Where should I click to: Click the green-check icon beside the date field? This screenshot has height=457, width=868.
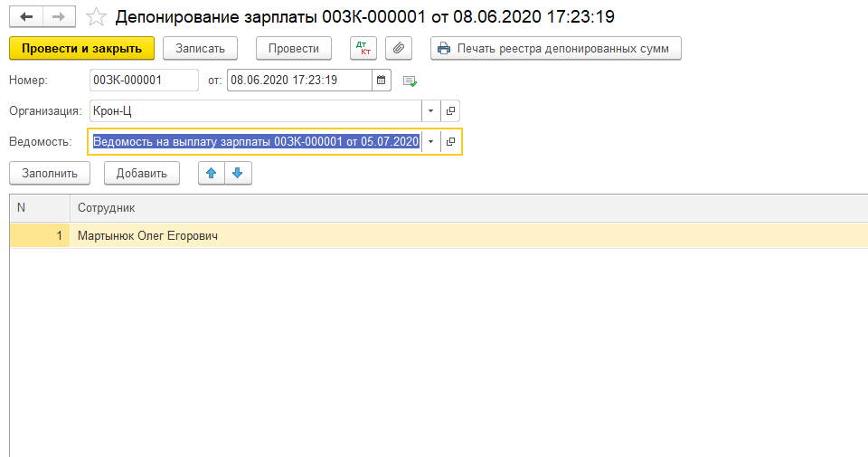[410, 81]
